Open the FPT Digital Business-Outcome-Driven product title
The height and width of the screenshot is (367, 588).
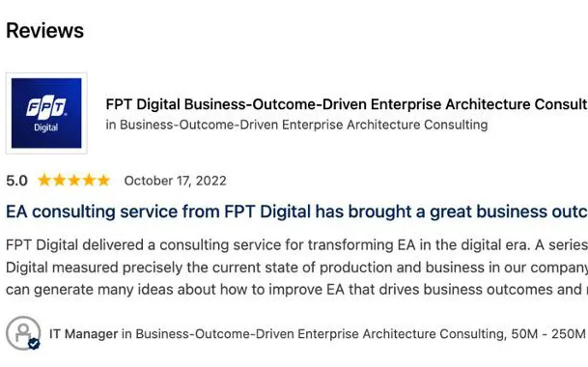pos(347,104)
